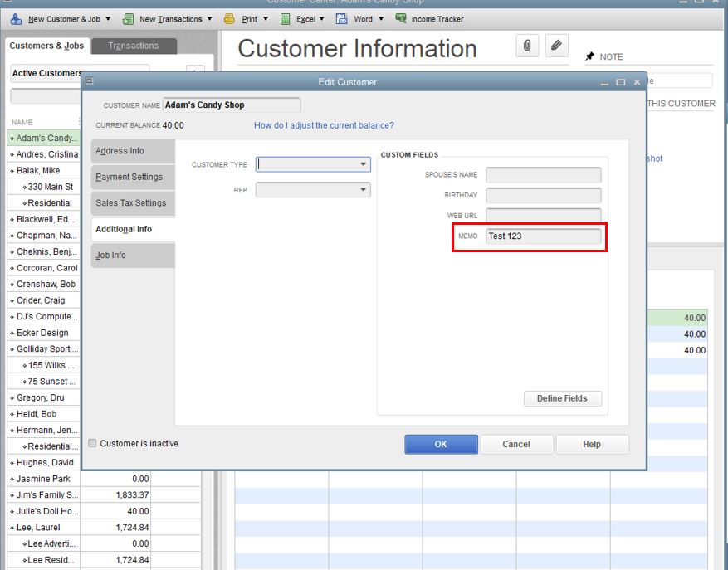This screenshot has height=570, width=728.
Task: Select Lee, Laurel in customer list
Action: 44,528
